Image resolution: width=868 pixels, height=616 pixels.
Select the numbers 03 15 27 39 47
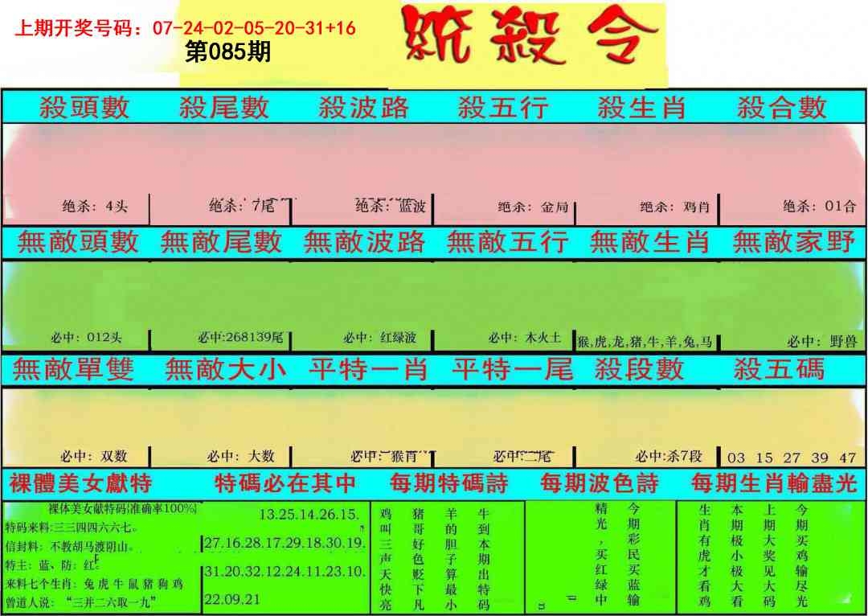792,458
